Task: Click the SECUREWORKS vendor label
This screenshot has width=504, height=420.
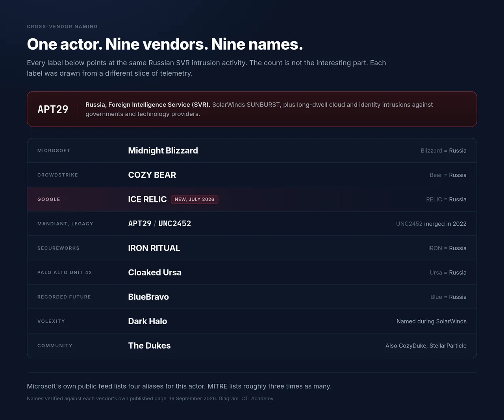Action: pos(59,248)
